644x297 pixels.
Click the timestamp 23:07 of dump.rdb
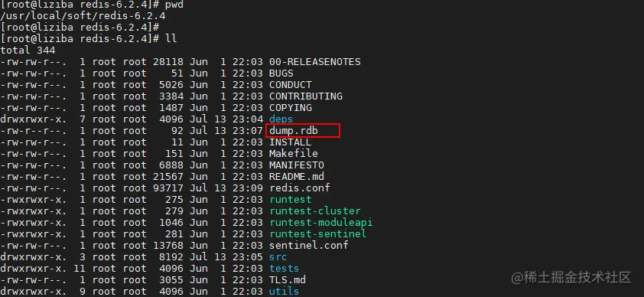coord(248,131)
